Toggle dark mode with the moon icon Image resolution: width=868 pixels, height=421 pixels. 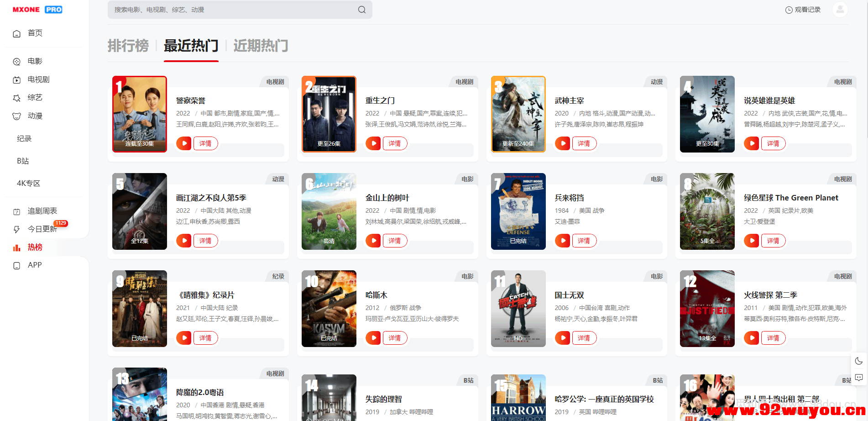pos(859,361)
